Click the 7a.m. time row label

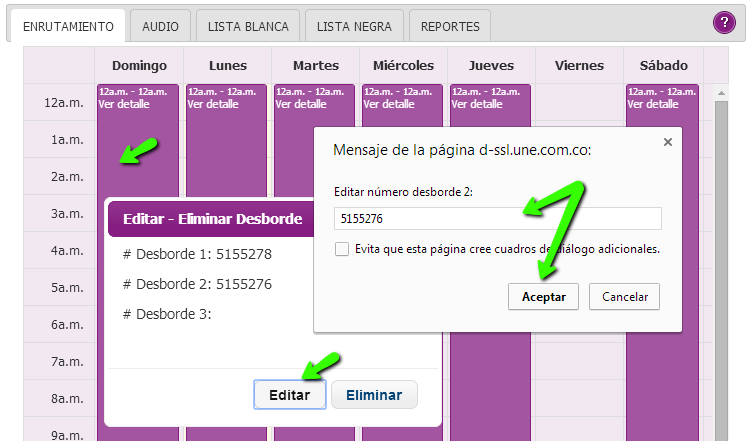(67, 362)
